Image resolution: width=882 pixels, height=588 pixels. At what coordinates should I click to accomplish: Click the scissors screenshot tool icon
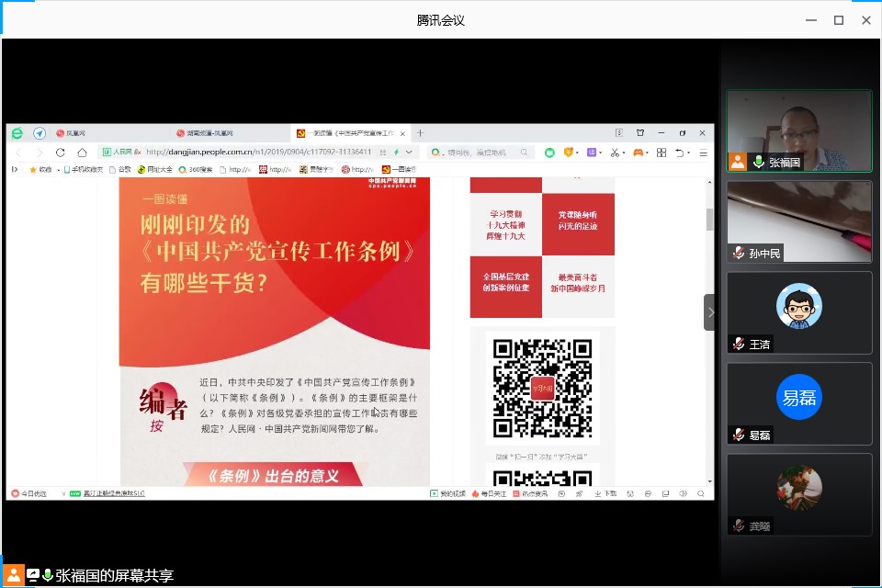coord(615,153)
